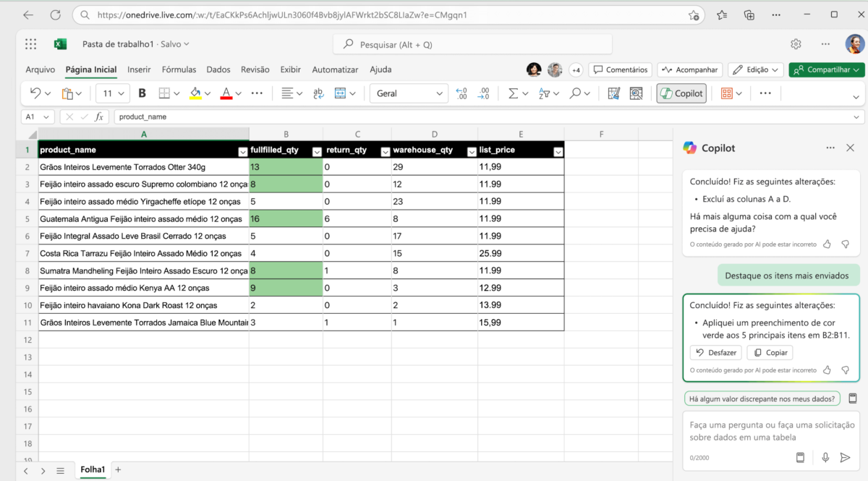The width and height of the screenshot is (868, 481).
Task: Switch to the Dados ribbon tab
Action: point(218,69)
